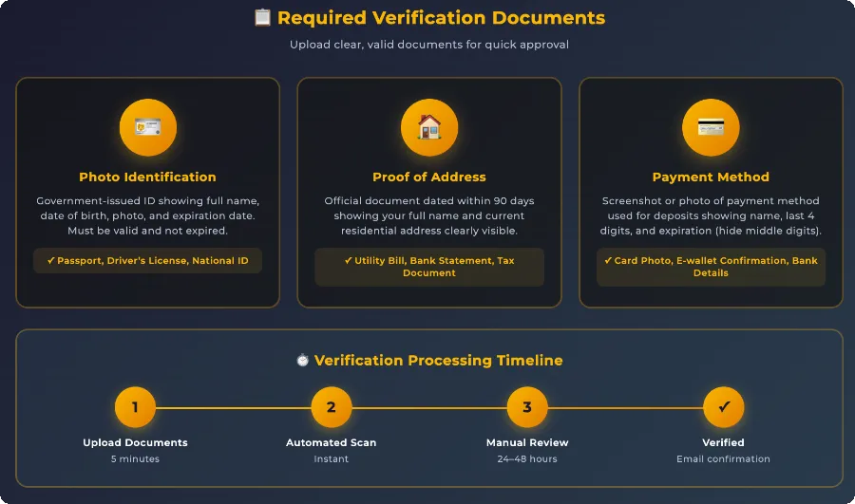
Task: Click the clipboard icon beside Required Verification Documents
Action: pyautogui.click(x=262, y=17)
